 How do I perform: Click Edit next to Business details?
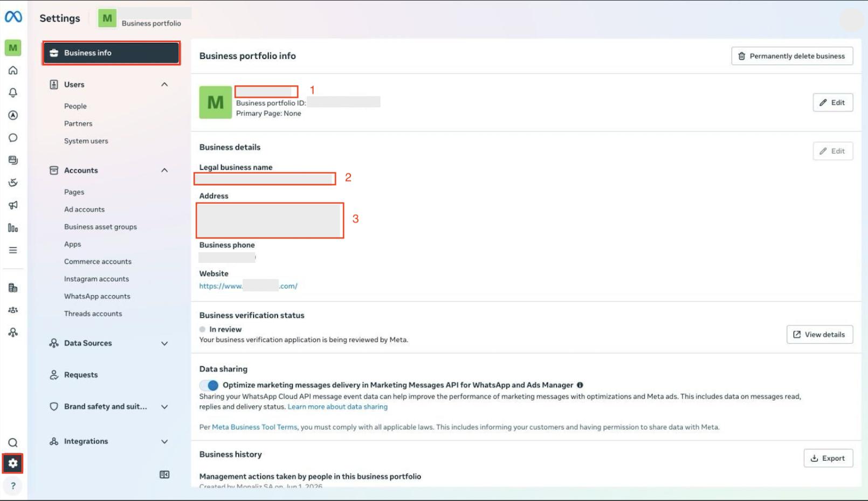pyautogui.click(x=833, y=151)
